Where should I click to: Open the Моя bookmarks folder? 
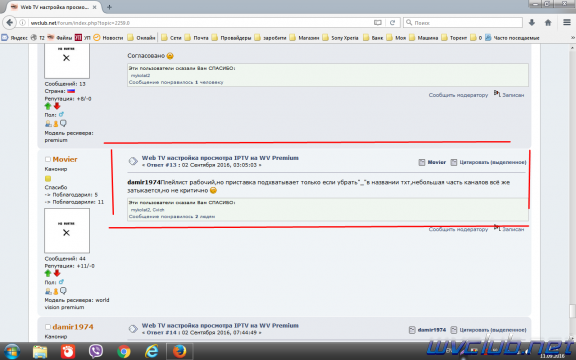point(396,37)
